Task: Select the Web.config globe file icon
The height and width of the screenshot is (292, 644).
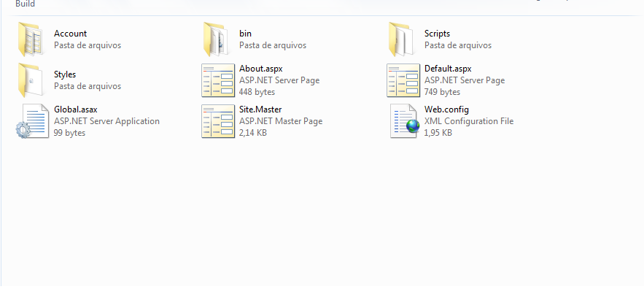Action: click(405, 121)
